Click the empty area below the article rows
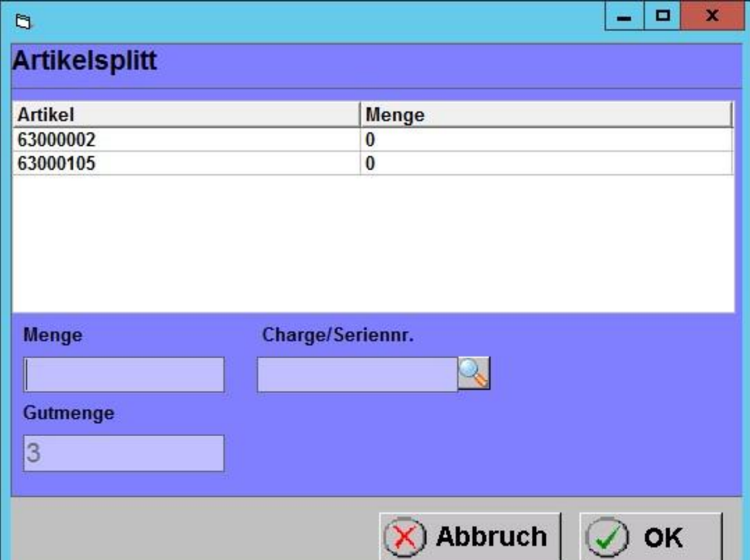The width and height of the screenshot is (750, 560). click(372, 243)
